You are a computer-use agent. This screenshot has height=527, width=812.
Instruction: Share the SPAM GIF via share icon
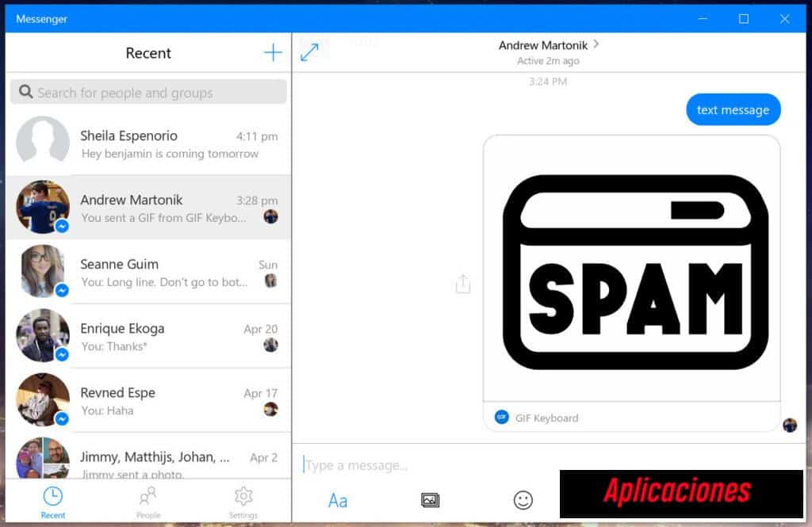pyautogui.click(x=462, y=284)
